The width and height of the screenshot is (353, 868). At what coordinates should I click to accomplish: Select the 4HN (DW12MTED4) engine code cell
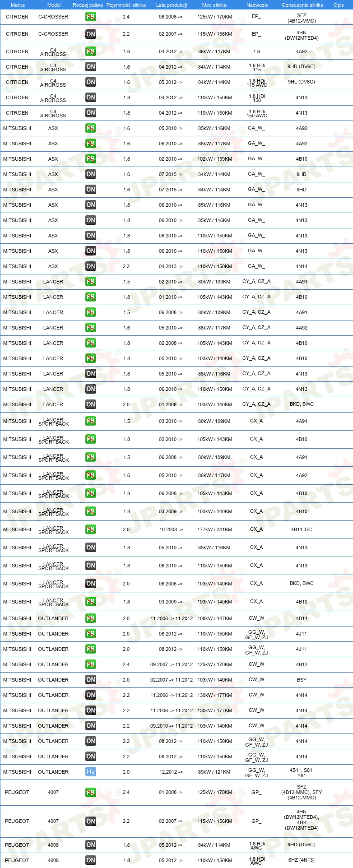click(x=302, y=35)
